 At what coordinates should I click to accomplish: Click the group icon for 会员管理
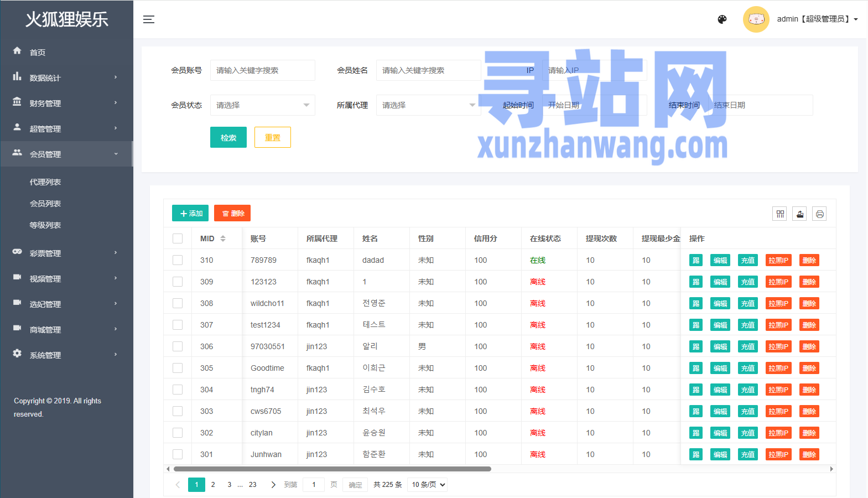coord(17,153)
